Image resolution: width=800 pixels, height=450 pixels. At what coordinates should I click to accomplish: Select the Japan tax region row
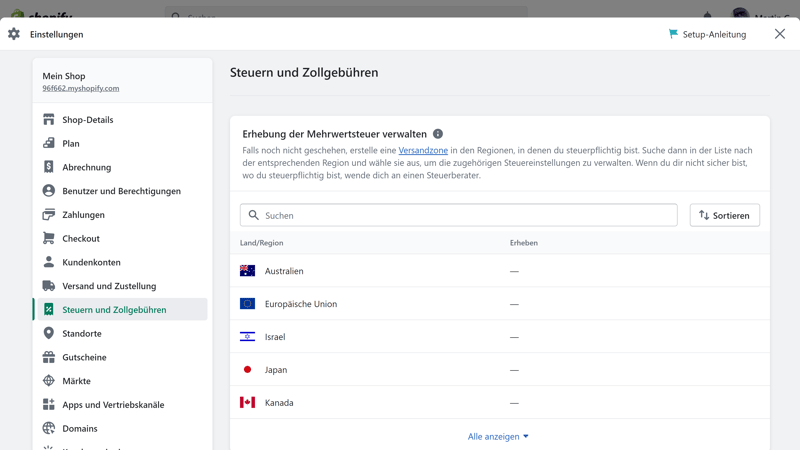coord(276,370)
